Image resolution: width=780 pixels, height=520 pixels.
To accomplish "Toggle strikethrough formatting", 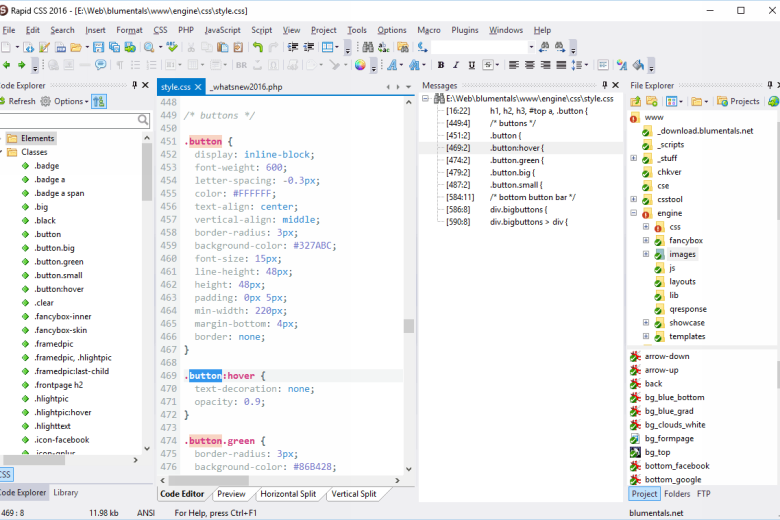I will click(x=488, y=65).
